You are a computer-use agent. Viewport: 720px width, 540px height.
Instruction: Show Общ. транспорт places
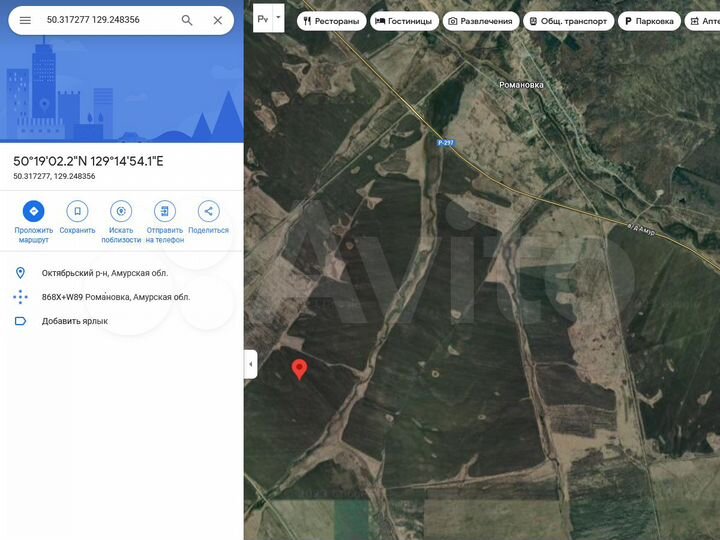click(x=567, y=21)
